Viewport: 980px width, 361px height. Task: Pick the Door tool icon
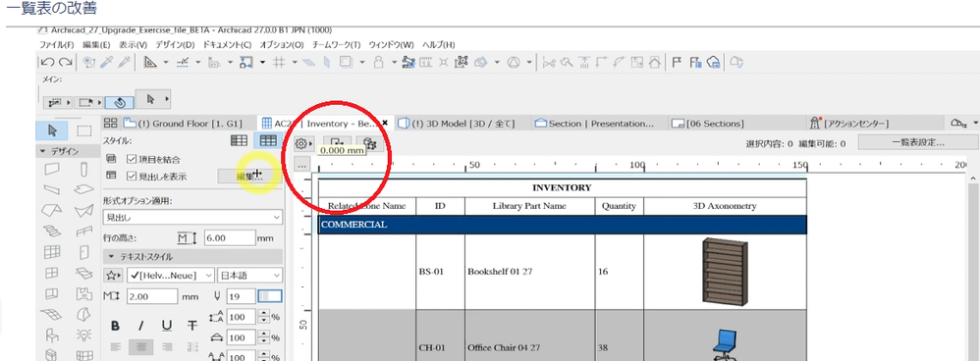tap(84, 252)
